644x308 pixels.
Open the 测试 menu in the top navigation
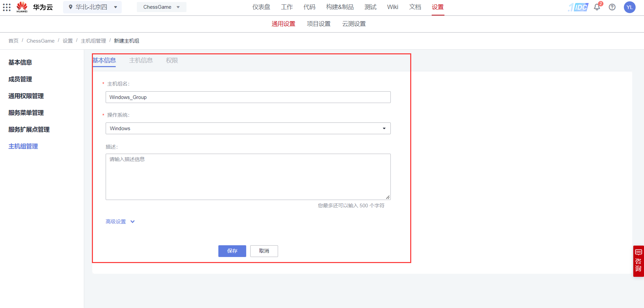click(370, 7)
